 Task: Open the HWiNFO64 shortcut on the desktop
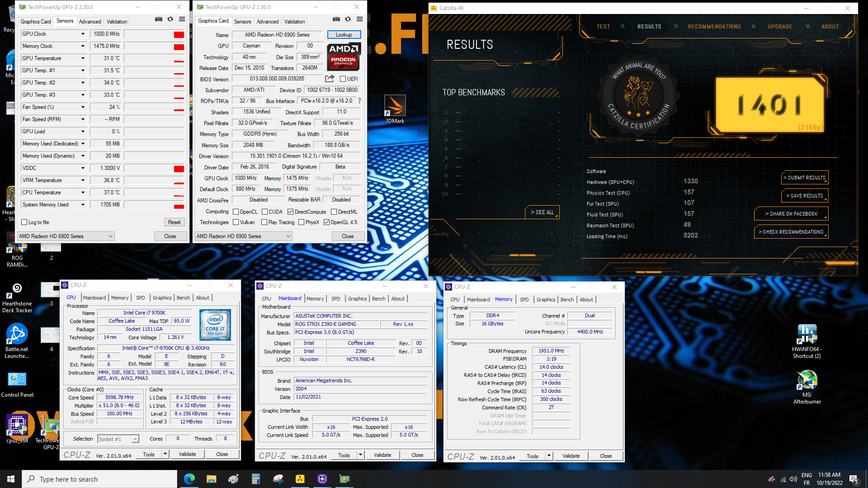807,342
